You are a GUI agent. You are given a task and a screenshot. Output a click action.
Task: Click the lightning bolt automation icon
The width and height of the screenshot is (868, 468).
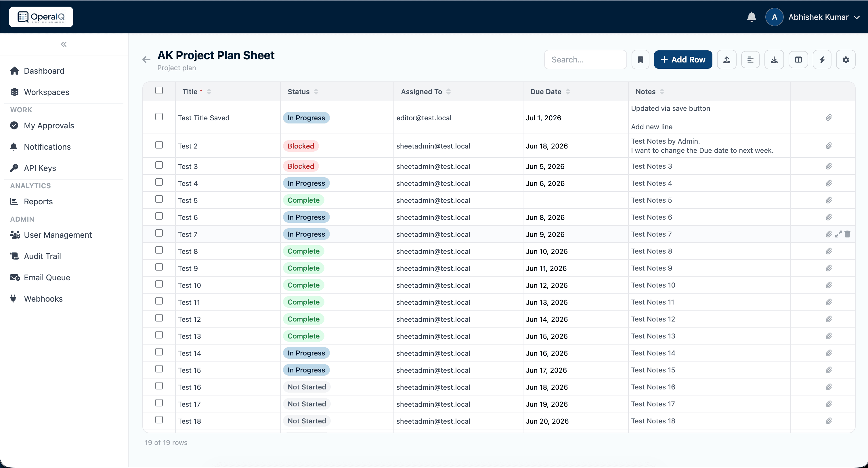coord(822,60)
